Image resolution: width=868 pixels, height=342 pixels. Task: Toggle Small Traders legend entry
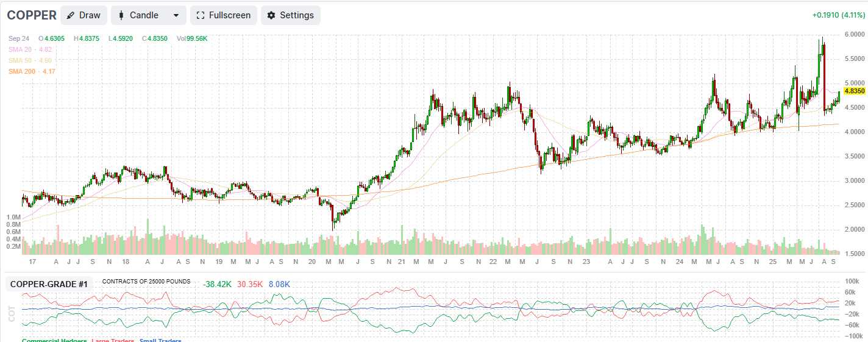(x=160, y=340)
